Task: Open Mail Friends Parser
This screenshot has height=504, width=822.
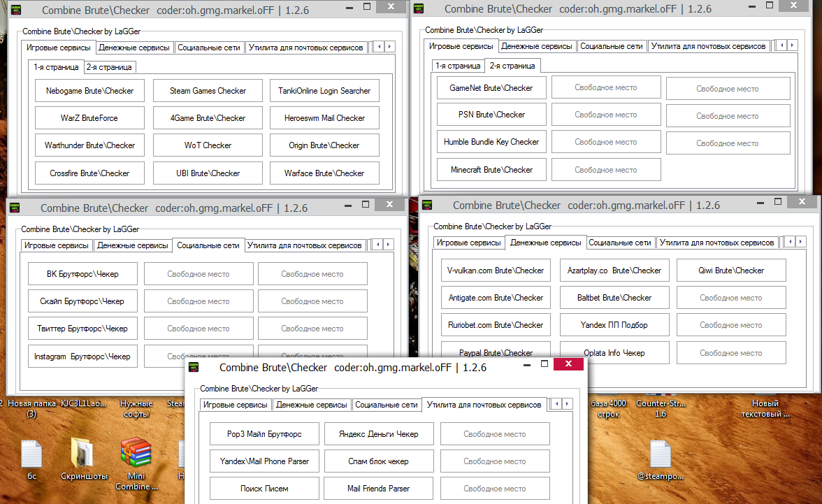Action: [x=379, y=489]
